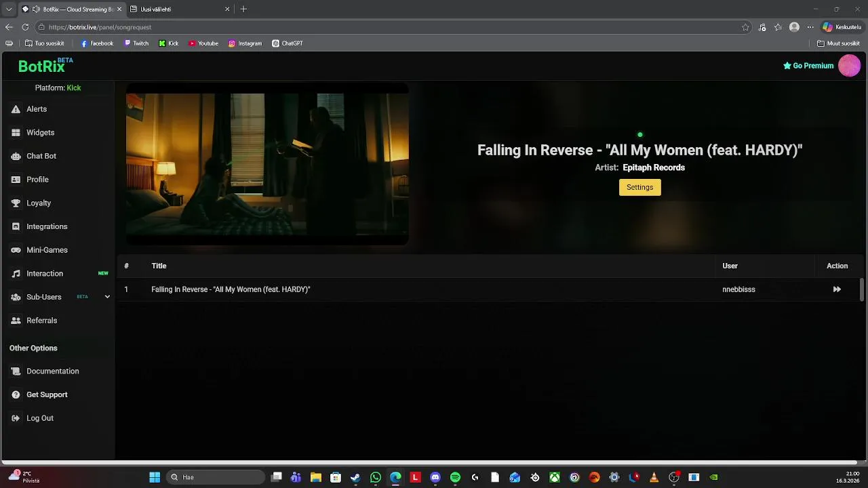This screenshot has width=868, height=488.
Task: Open the Muut suosikit folder
Action: coord(839,43)
